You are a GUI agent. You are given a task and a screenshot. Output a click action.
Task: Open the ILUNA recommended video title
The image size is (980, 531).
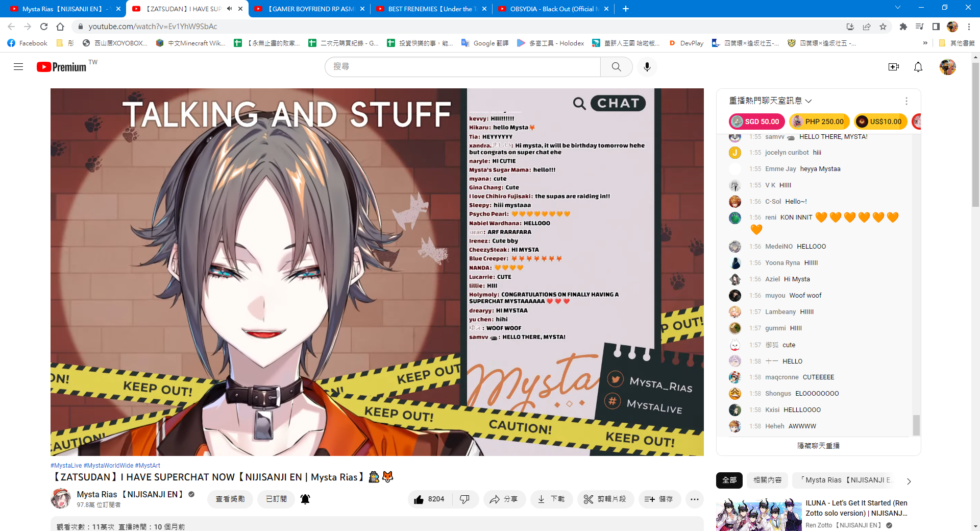(856, 508)
